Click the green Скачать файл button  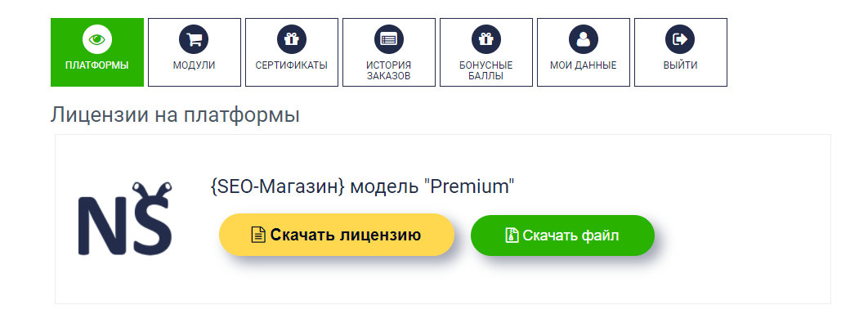pyautogui.click(x=562, y=235)
